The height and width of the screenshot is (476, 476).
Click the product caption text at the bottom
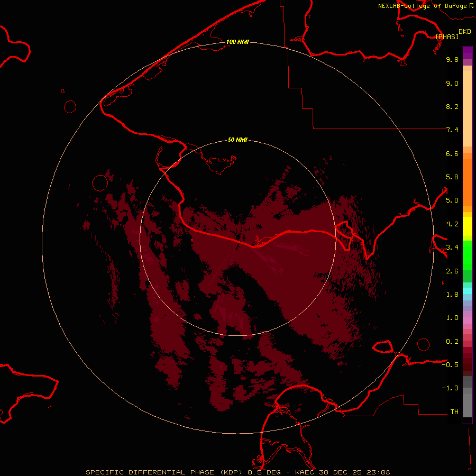point(238,472)
